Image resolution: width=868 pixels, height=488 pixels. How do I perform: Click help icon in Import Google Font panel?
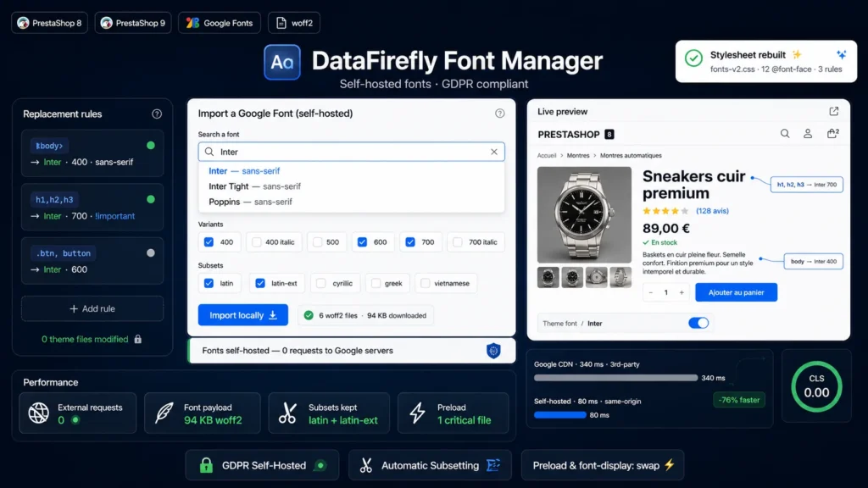coord(500,114)
